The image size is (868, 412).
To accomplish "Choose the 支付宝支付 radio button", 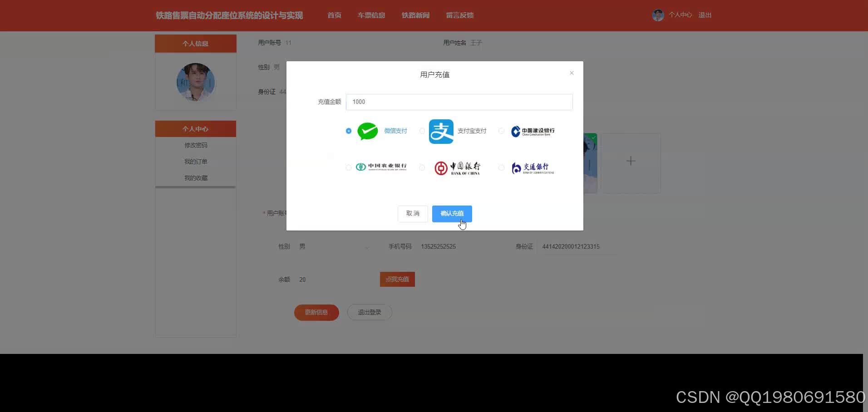I will point(422,131).
